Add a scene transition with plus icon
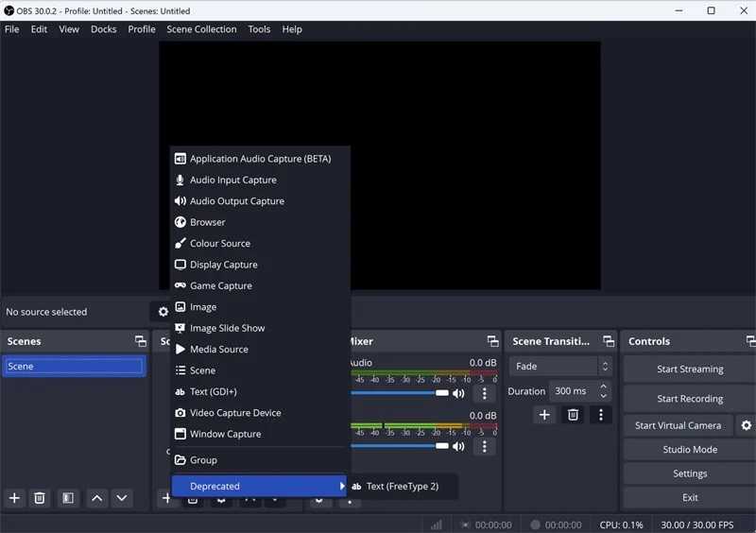 coord(544,415)
